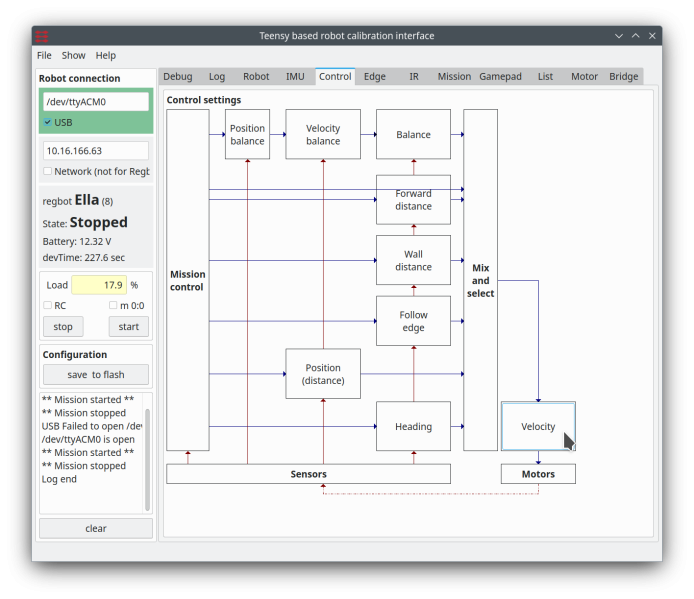Click save to flash button
The height and width of the screenshot is (599, 694).
[x=96, y=375]
